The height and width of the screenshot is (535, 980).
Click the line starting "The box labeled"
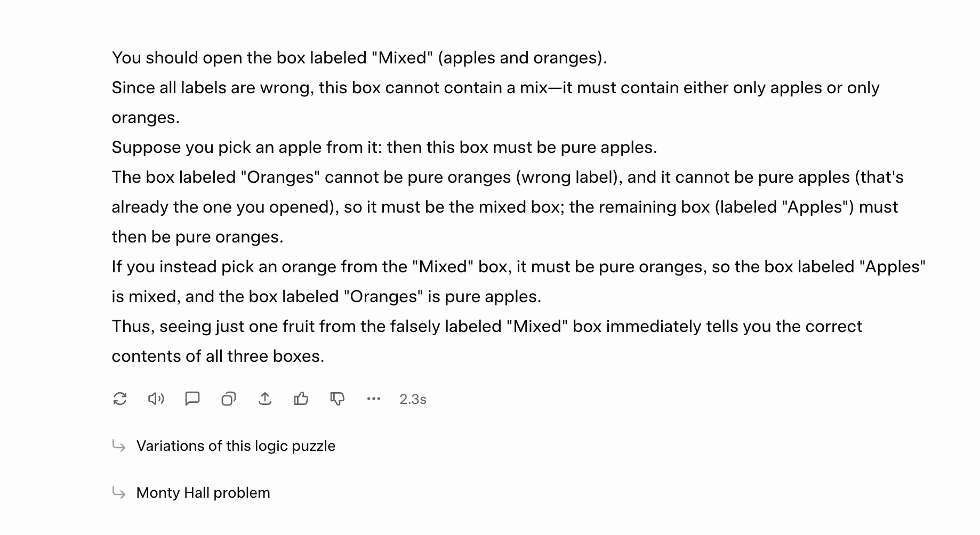pos(507,177)
